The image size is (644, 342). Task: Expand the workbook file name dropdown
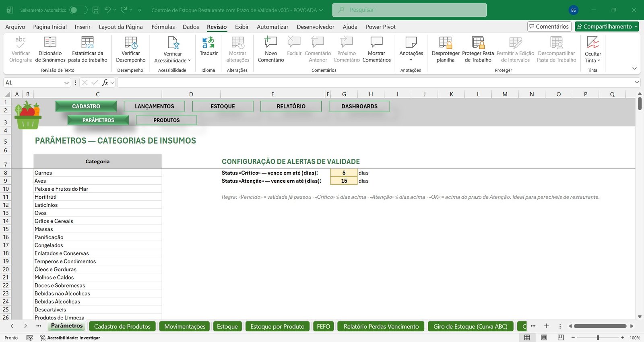click(321, 10)
